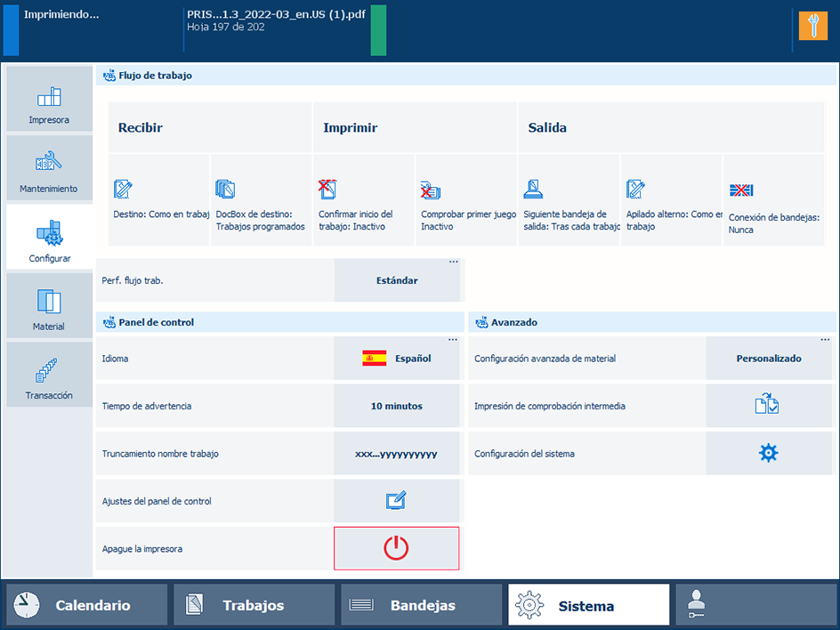Click Impresión de comprobación intermedia icon
The image size is (840, 630).
click(769, 406)
